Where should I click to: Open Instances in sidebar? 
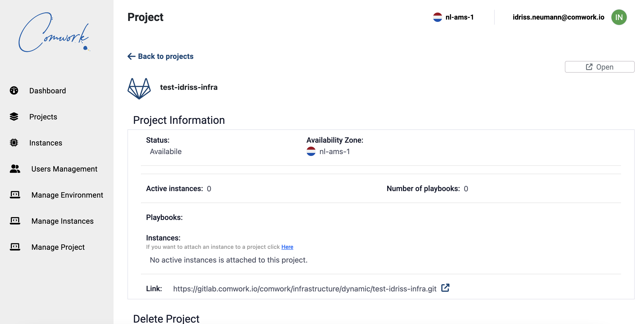[x=46, y=143]
